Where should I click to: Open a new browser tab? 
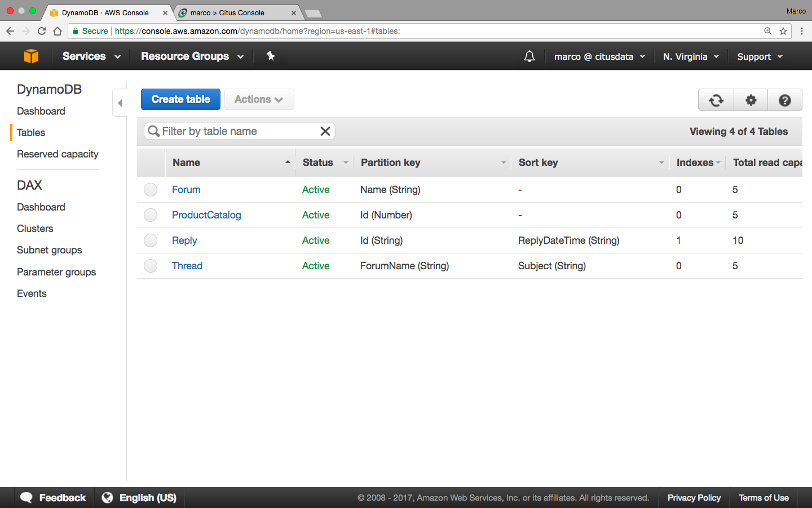[x=312, y=13]
